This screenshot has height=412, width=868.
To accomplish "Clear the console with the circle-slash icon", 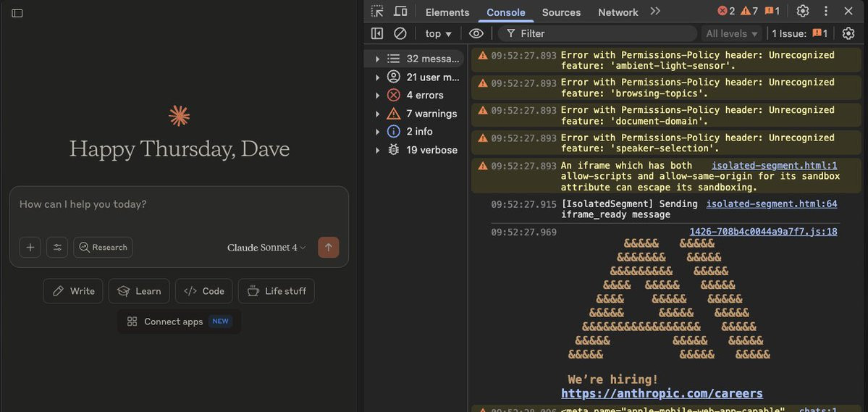I will coord(400,34).
